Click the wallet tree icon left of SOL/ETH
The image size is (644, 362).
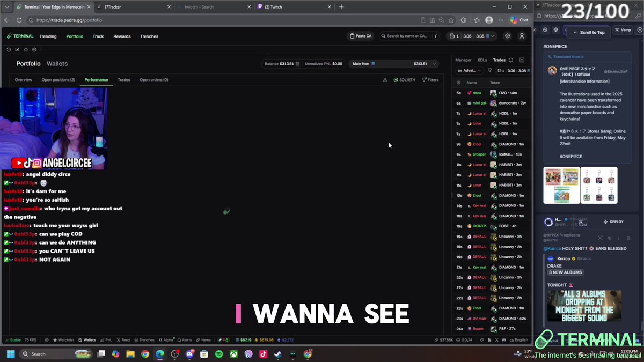(x=385, y=80)
